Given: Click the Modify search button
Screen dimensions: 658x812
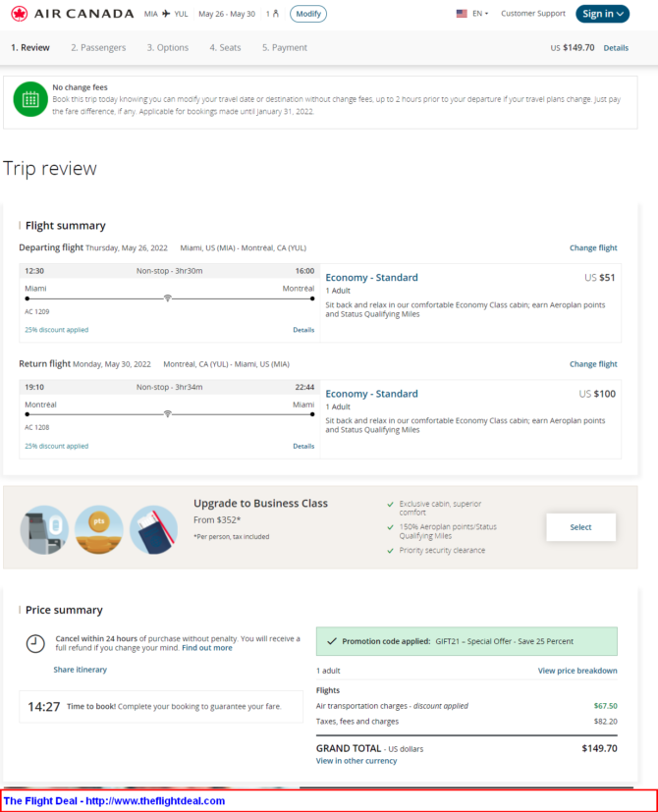Looking at the screenshot, I should pyautogui.click(x=308, y=14).
